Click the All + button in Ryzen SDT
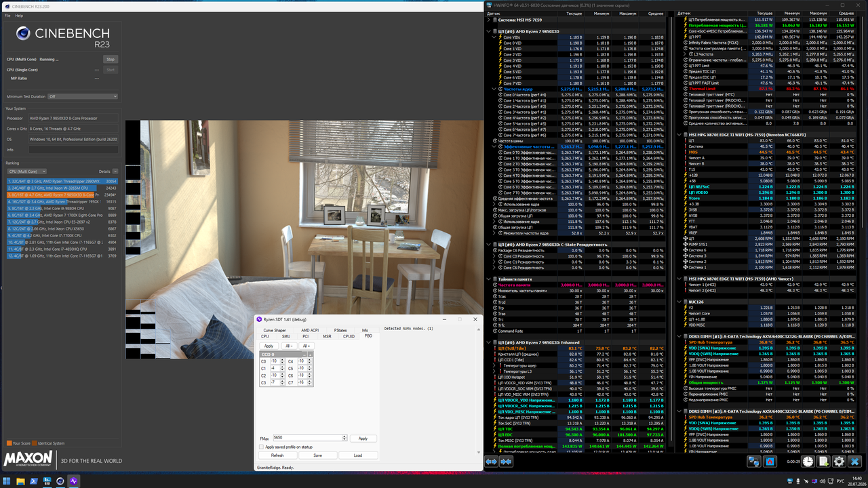Viewport: 868px width, 488px height. 306,346
